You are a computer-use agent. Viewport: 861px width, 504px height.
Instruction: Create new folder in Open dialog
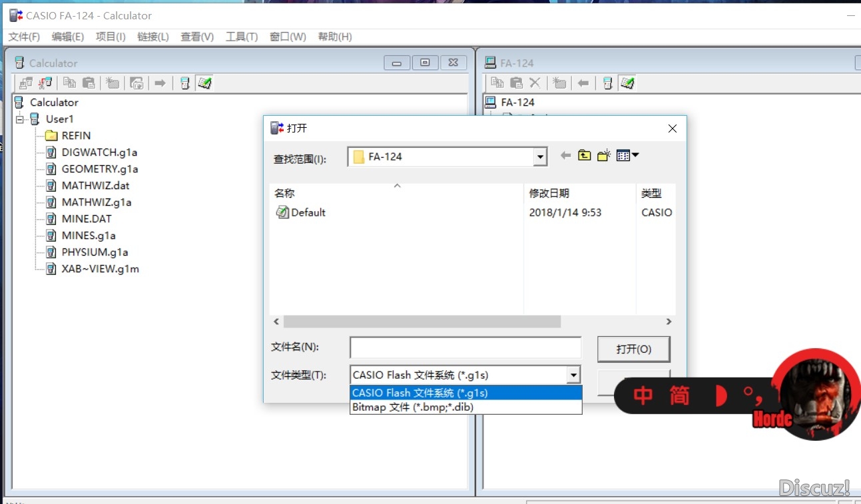(604, 155)
